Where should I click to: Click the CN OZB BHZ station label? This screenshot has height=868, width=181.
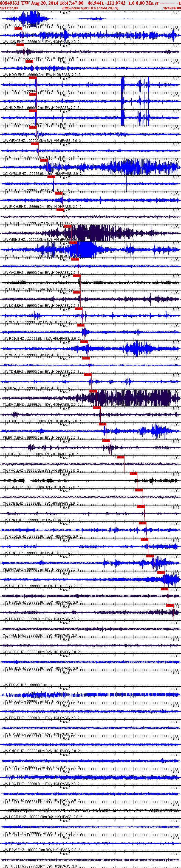click(13, 223)
